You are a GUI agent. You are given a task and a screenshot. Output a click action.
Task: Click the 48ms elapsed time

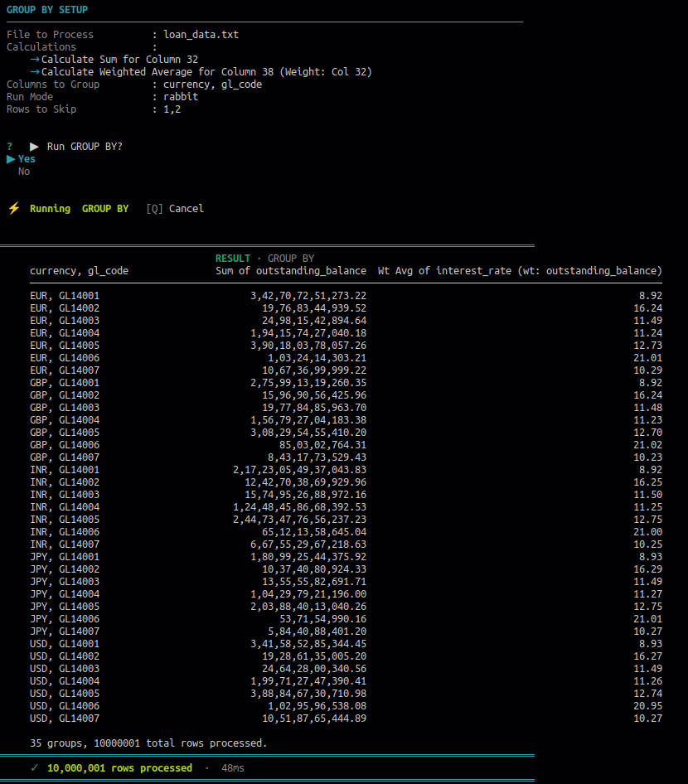point(232,768)
